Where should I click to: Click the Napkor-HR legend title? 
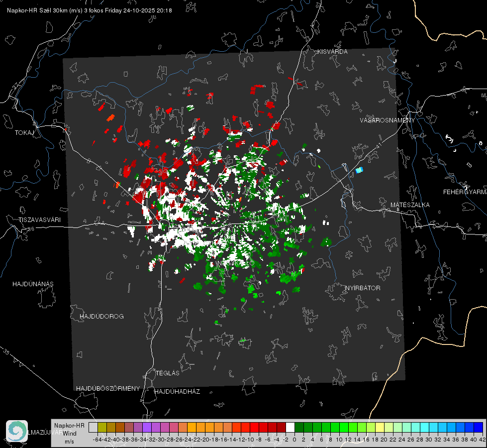pyautogui.click(x=69, y=425)
